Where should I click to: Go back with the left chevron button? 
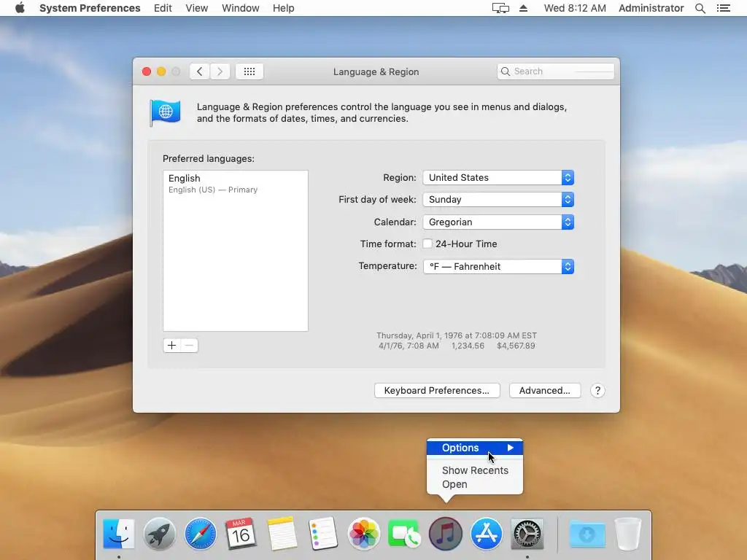pos(200,71)
